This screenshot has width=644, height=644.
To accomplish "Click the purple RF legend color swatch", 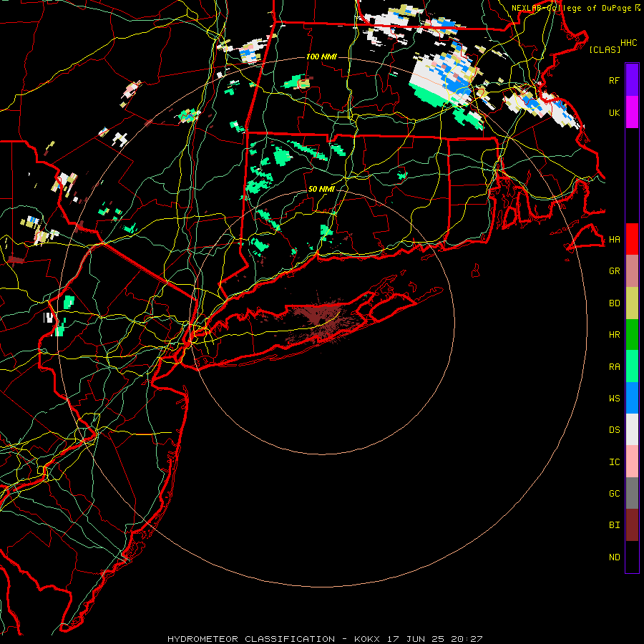I will [632, 80].
